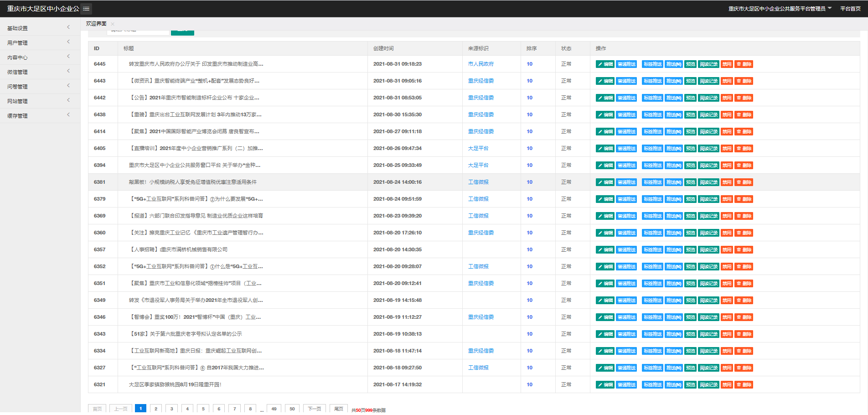The height and width of the screenshot is (415, 868).
Task: Click the trash 删除 button for row 6414
Action: coord(744,132)
